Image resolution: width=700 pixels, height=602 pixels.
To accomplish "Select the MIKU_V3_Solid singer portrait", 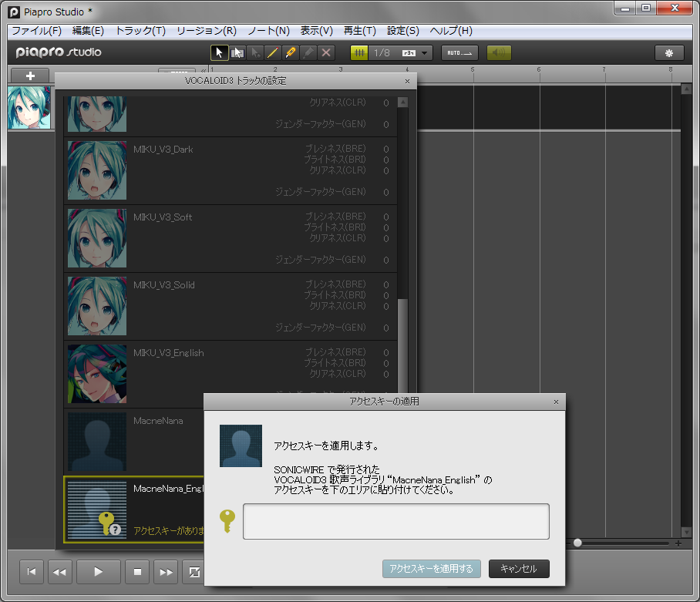I will [97, 306].
